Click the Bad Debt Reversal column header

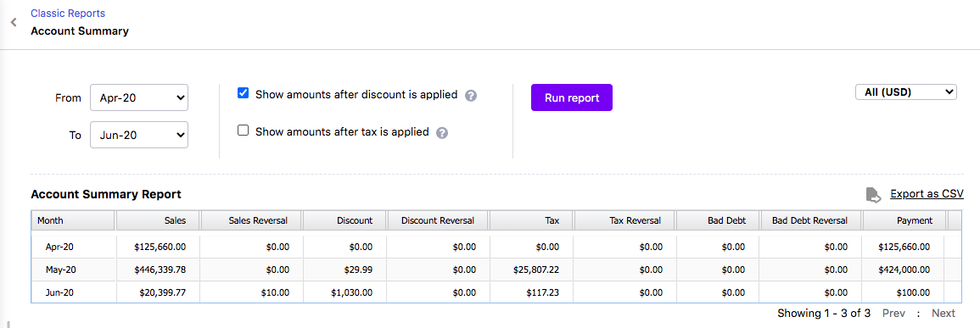point(811,220)
